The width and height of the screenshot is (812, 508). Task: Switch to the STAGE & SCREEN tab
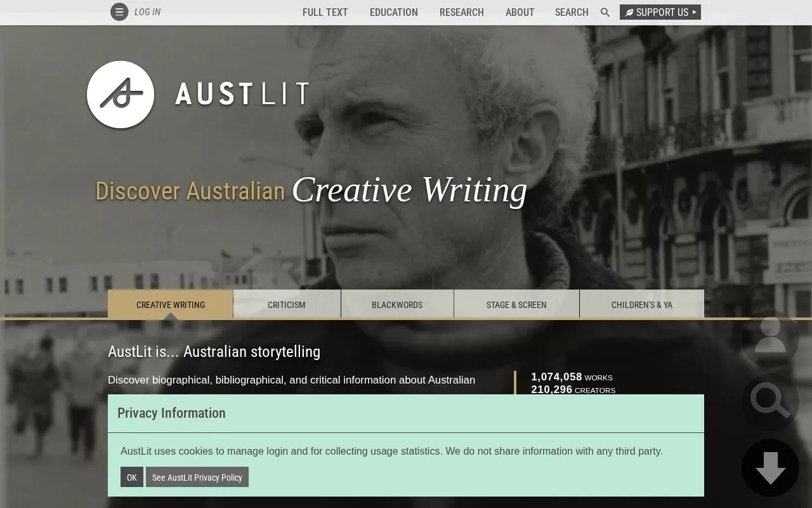tap(516, 304)
